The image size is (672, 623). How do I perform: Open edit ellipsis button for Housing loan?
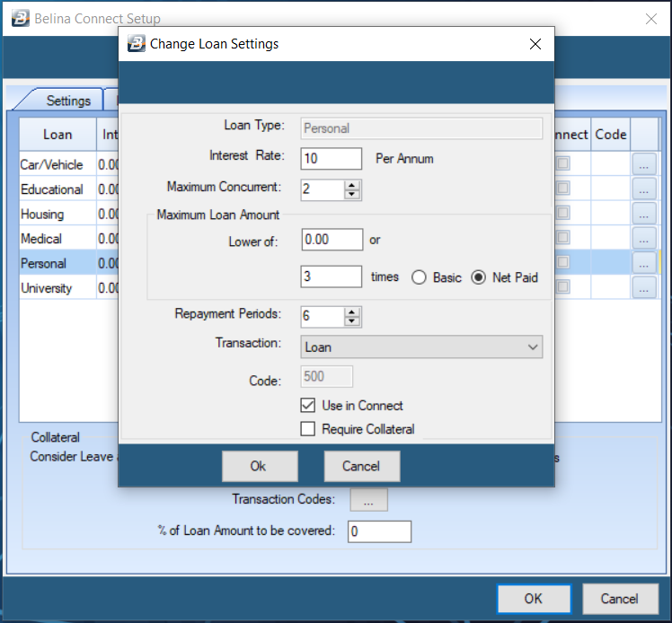[x=644, y=214]
